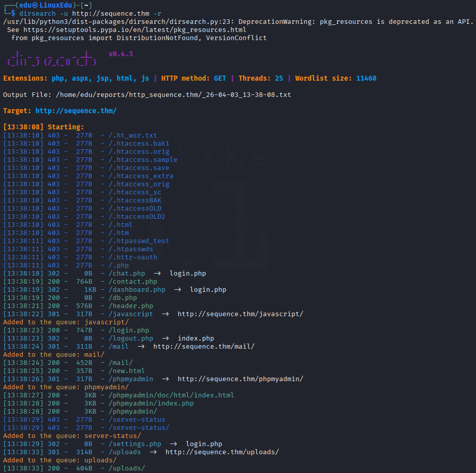
Task: Click the /chat.php result path
Action: tap(126, 274)
